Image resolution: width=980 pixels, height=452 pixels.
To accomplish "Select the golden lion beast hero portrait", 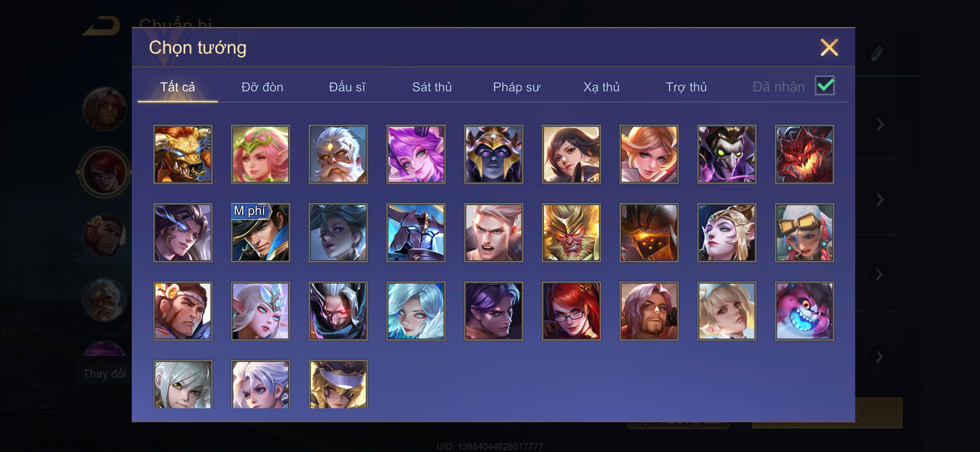I will tap(183, 154).
